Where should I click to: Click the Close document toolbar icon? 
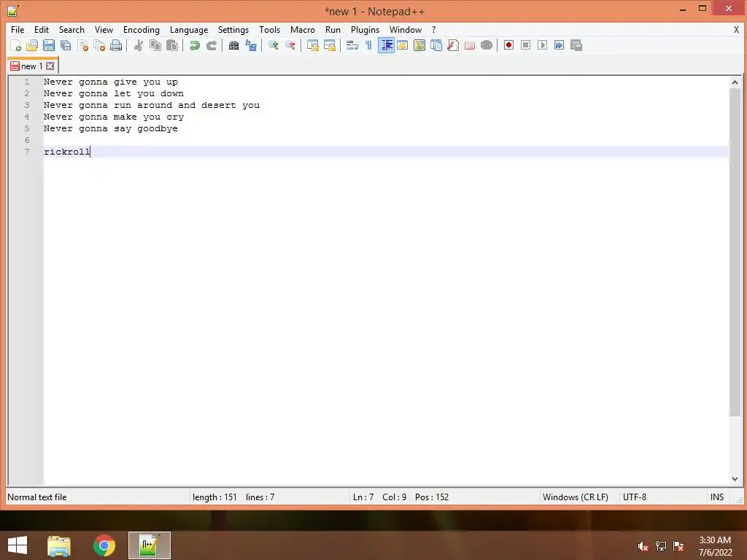pos(82,45)
